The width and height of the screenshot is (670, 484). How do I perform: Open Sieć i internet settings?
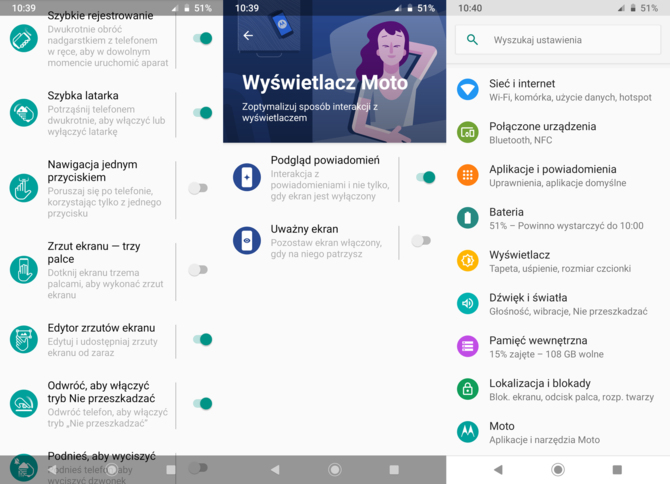[x=558, y=90]
